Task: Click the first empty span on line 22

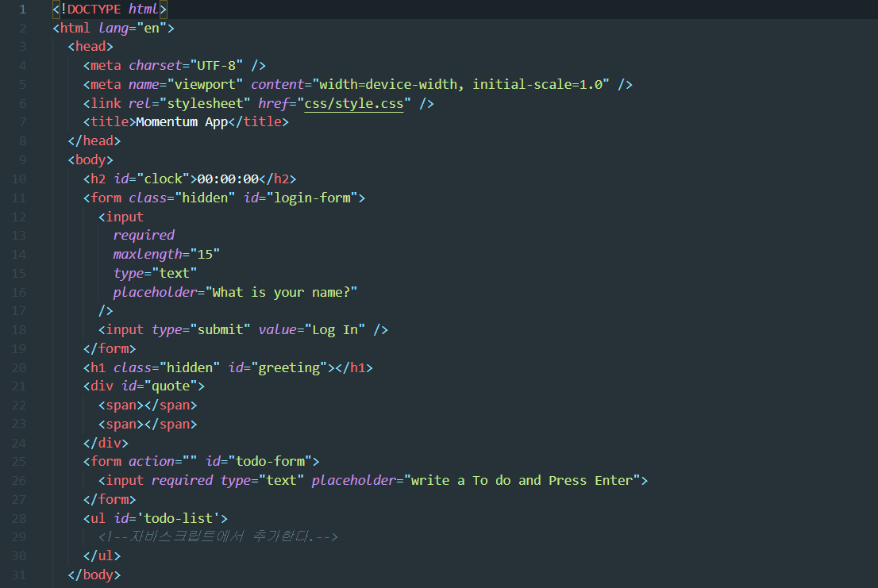Action: point(148,405)
